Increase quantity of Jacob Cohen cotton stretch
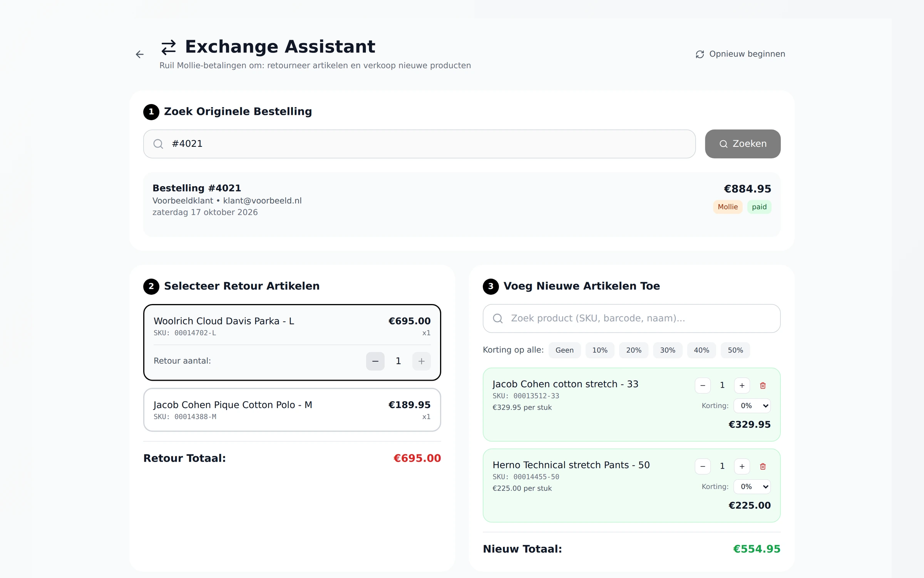 pos(742,385)
